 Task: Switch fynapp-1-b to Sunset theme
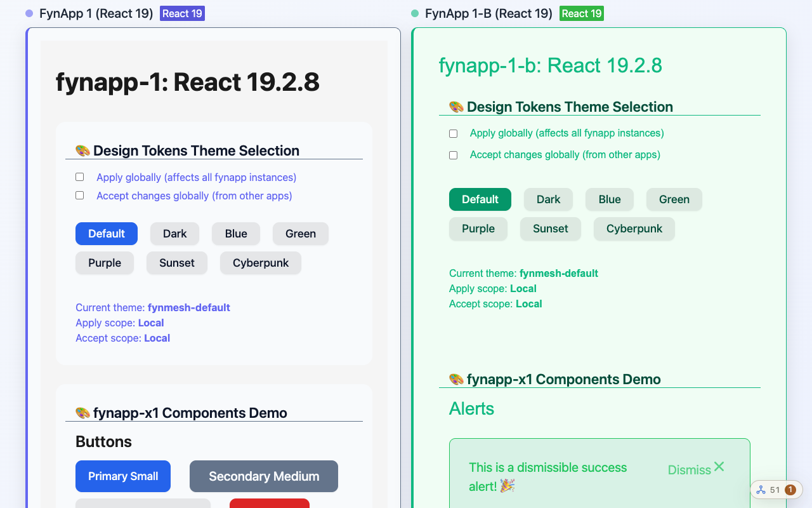point(551,229)
